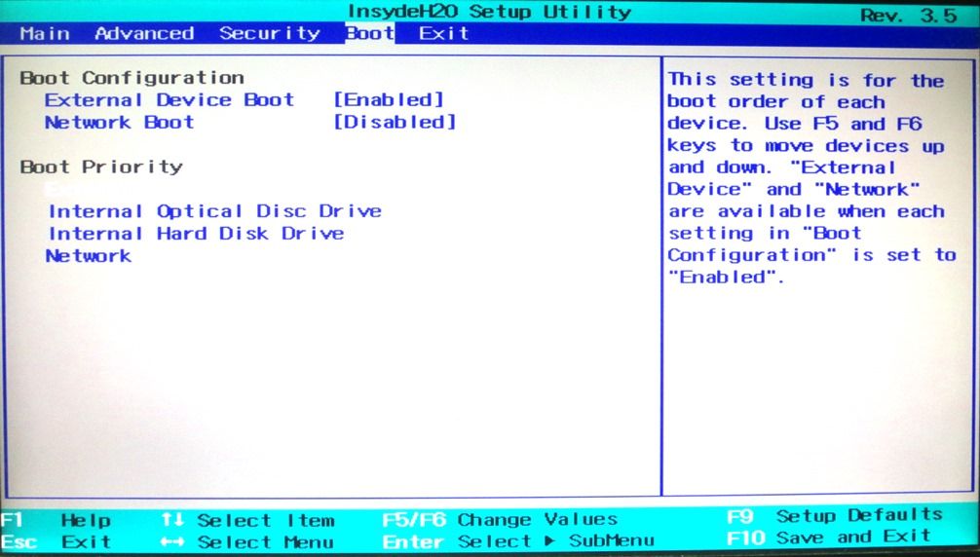Click the Boot Configuration heading

point(132,78)
